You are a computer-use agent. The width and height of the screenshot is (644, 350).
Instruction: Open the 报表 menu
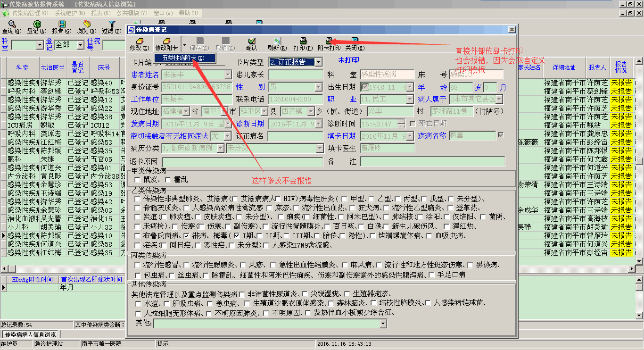click(102, 13)
